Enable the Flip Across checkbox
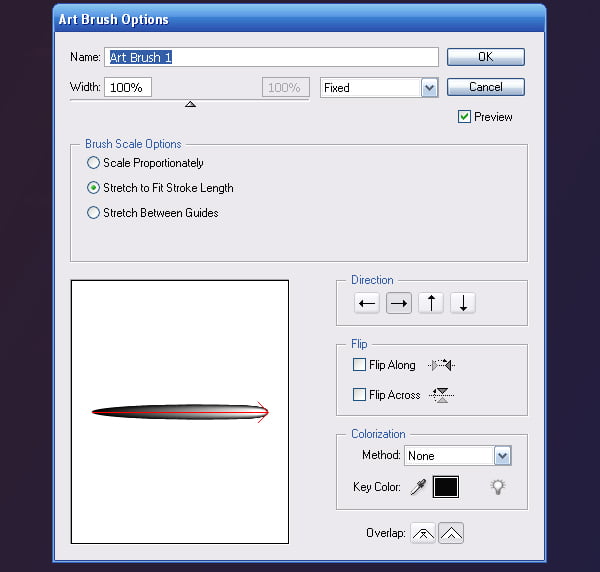The image size is (600, 572). coord(359,394)
